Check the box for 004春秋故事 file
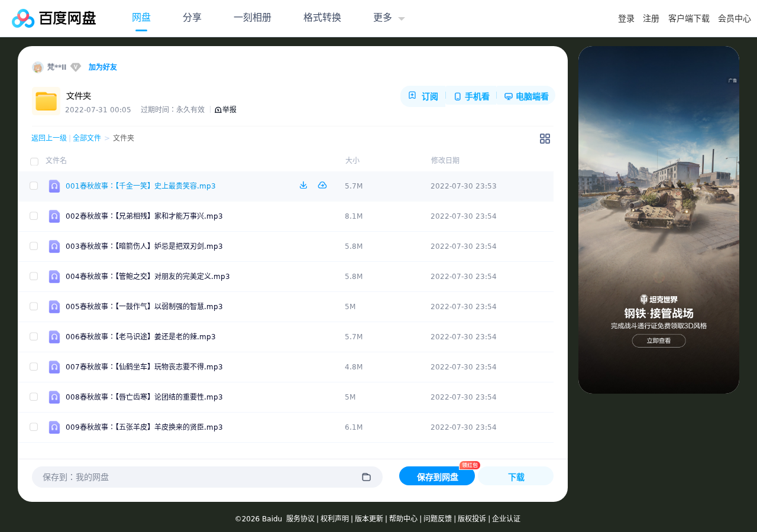The width and height of the screenshot is (757, 532). point(34,276)
